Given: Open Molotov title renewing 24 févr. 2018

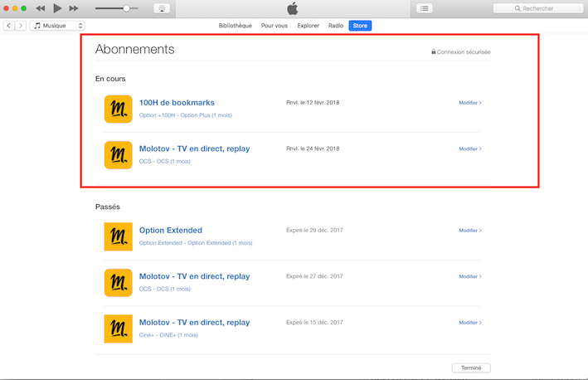Looking at the screenshot, I should (x=194, y=149).
